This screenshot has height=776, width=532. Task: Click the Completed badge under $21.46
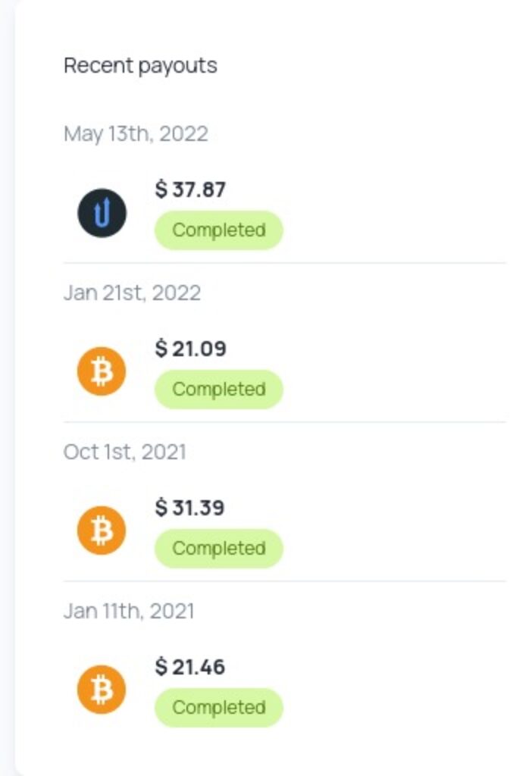218,708
